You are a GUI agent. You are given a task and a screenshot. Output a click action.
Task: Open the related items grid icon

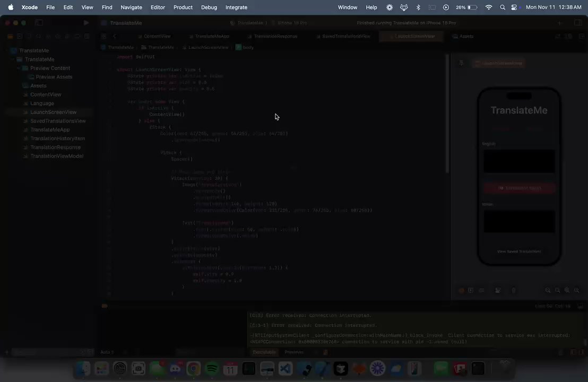[x=103, y=37]
